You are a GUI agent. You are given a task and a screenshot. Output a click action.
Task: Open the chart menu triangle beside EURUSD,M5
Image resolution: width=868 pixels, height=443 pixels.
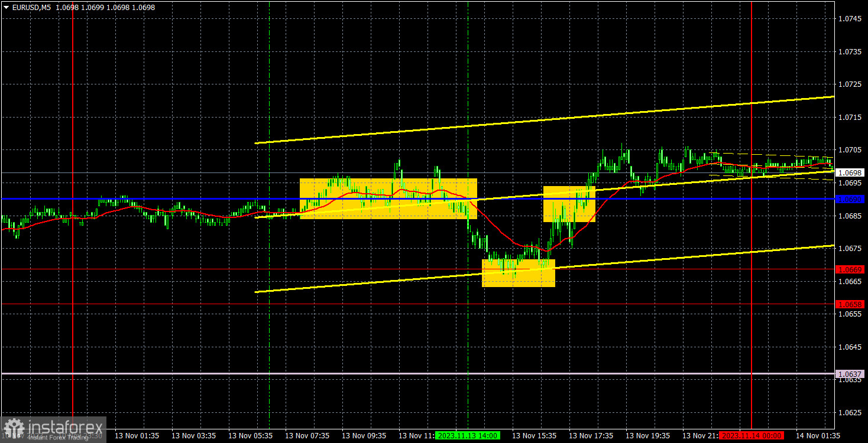6,8
